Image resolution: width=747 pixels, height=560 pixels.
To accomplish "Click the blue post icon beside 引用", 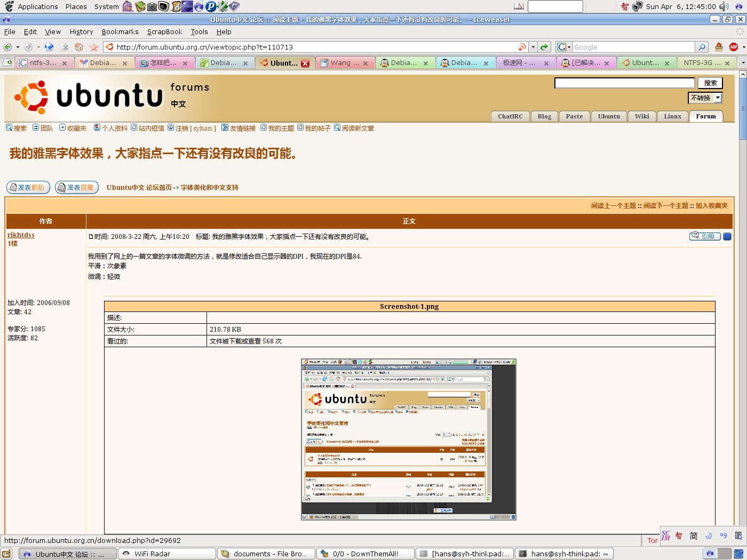I will 727,236.
